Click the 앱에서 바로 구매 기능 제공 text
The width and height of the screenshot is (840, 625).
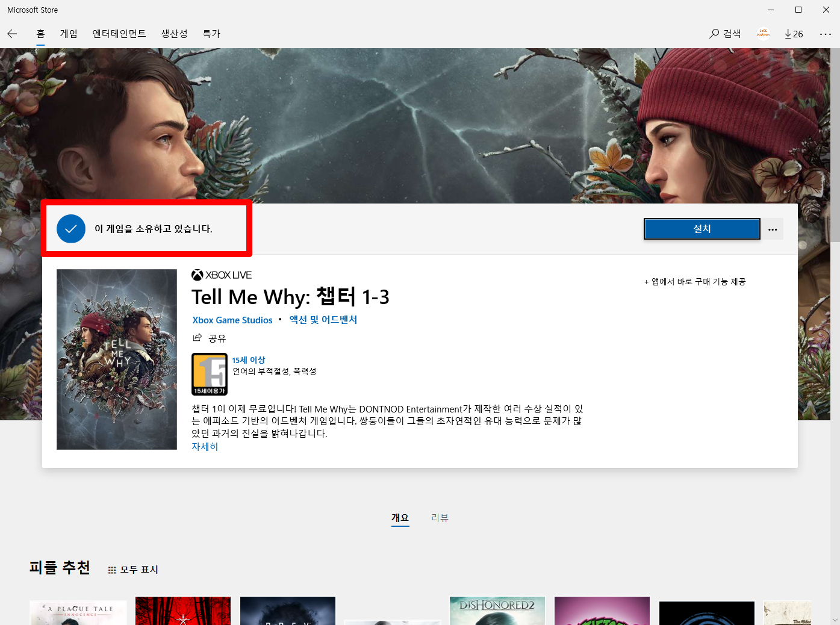695,282
